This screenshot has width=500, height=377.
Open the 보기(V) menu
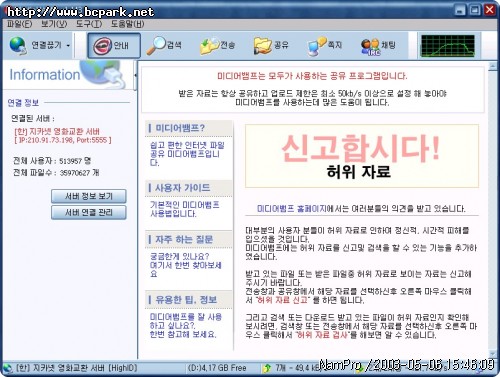tap(54, 24)
